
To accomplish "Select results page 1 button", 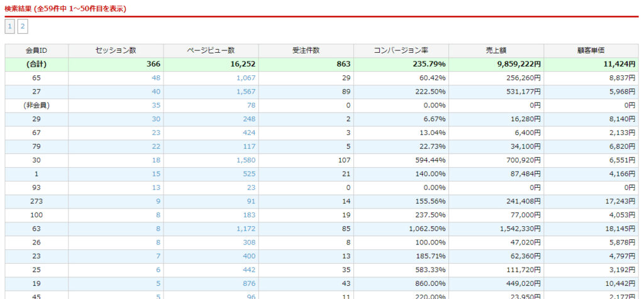I will click(10, 27).
